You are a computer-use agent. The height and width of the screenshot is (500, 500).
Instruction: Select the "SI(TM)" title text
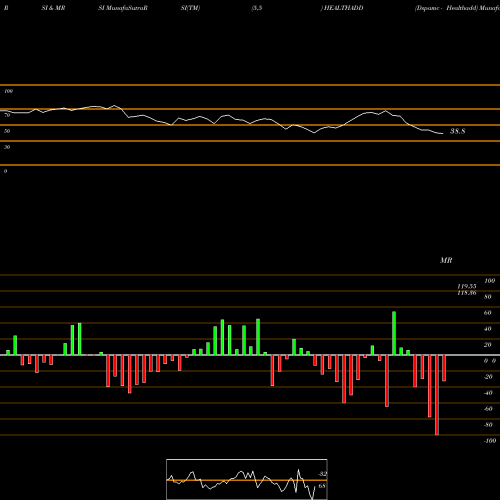tap(190, 8)
